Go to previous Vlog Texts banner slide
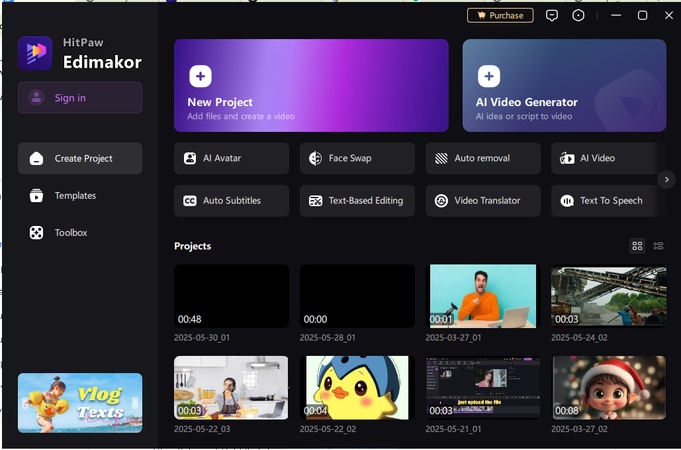The height and width of the screenshot is (450, 681). point(25,403)
